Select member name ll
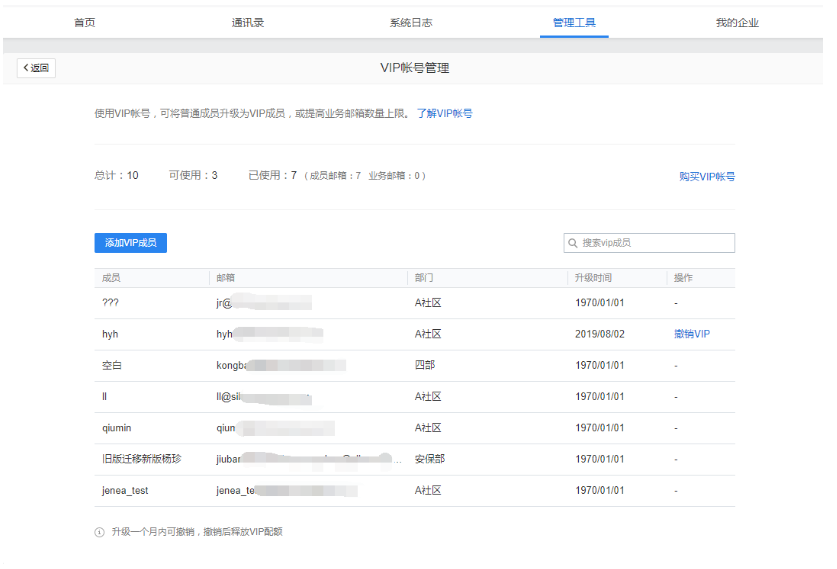 click(104, 397)
